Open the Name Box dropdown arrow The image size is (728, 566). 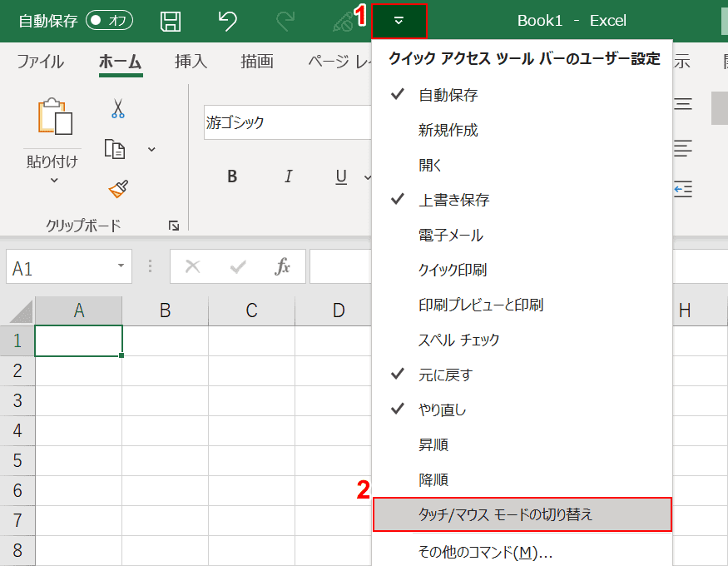121,266
